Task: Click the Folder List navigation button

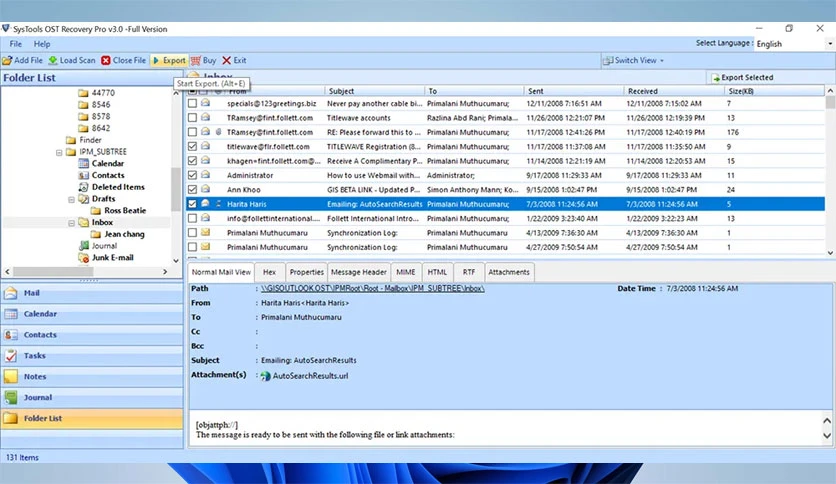Action: (x=92, y=418)
